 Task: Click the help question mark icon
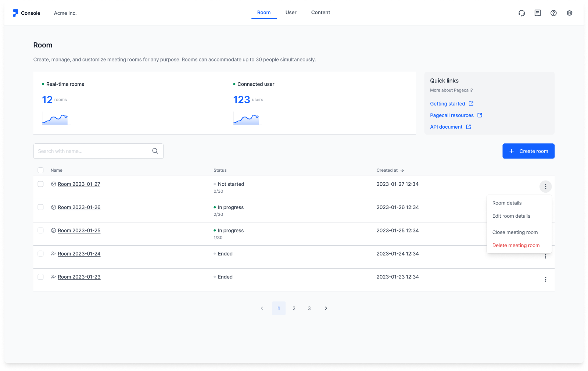(553, 13)
